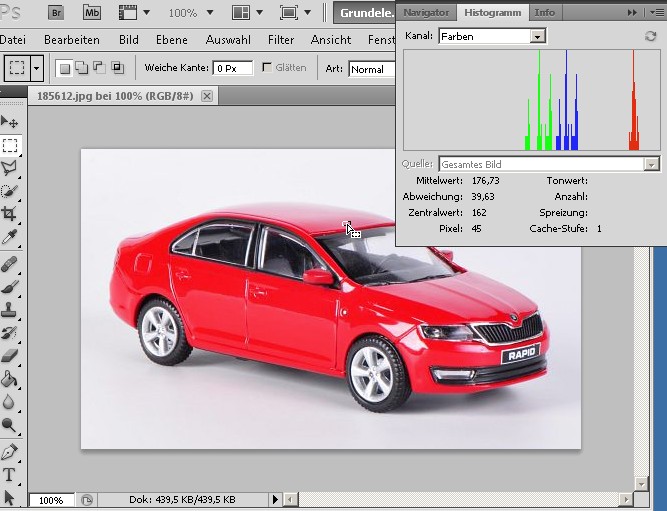Select the Crop tool

click(9, 213)
